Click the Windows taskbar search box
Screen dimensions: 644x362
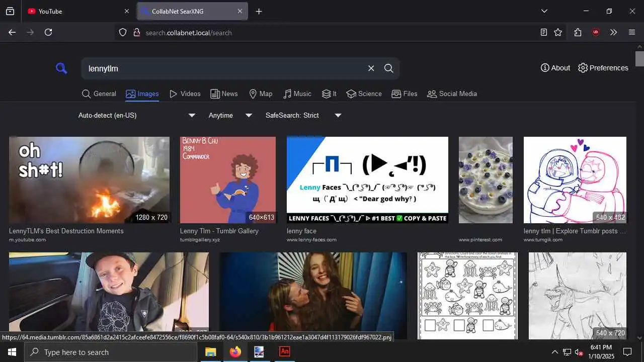111,352
